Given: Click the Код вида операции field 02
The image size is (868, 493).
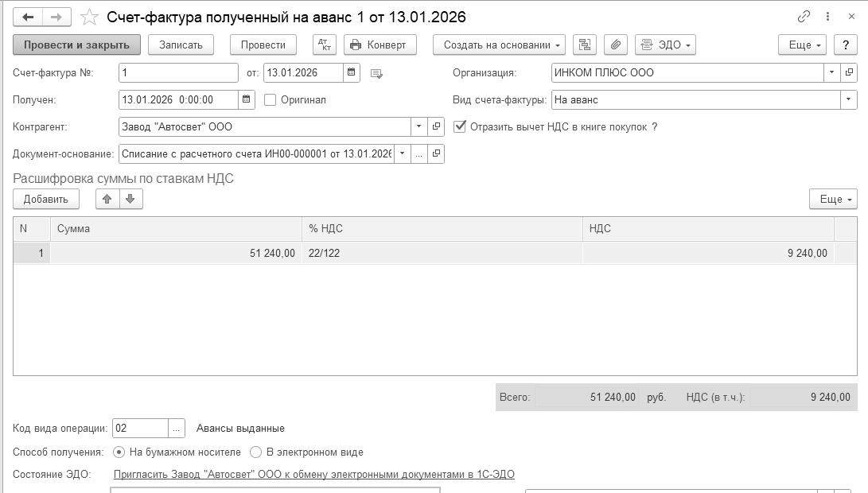Looking at the screenshot, I should coord(140,429).
